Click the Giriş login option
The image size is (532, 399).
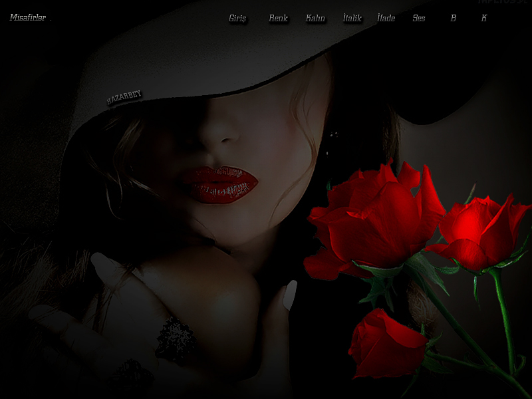pos(237,19)
